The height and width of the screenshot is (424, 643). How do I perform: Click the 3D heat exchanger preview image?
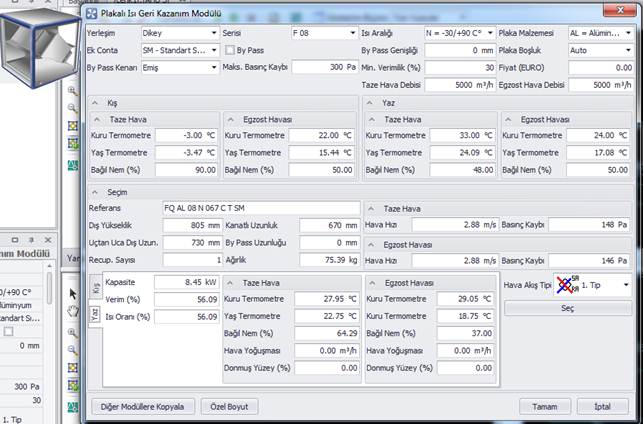pyautogui.click(x=39, y=46)
